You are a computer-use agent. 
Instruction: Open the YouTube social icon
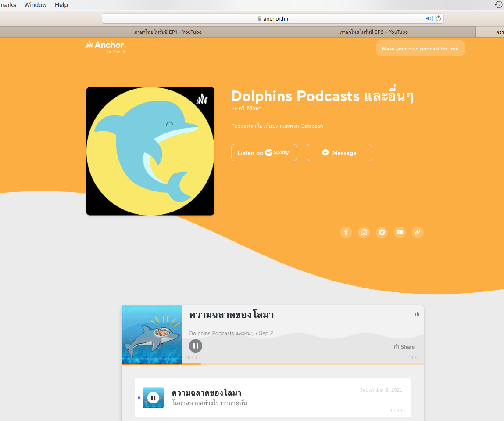(400, 232)
